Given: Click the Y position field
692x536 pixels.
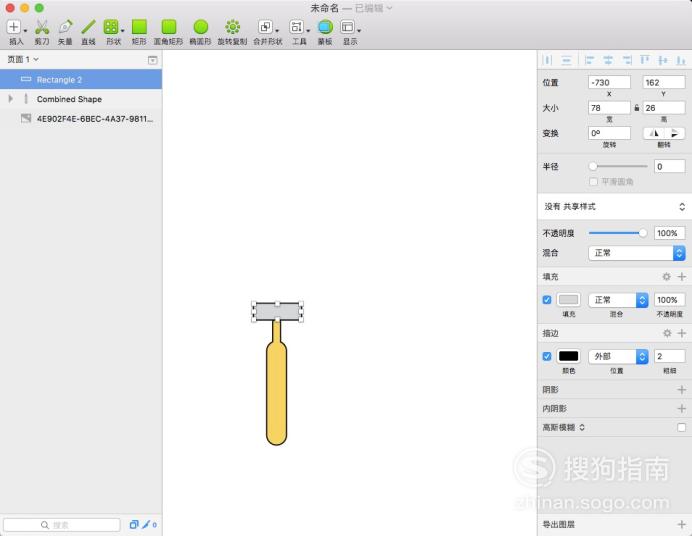Looking at the screenshot, I should pos(664,82).
